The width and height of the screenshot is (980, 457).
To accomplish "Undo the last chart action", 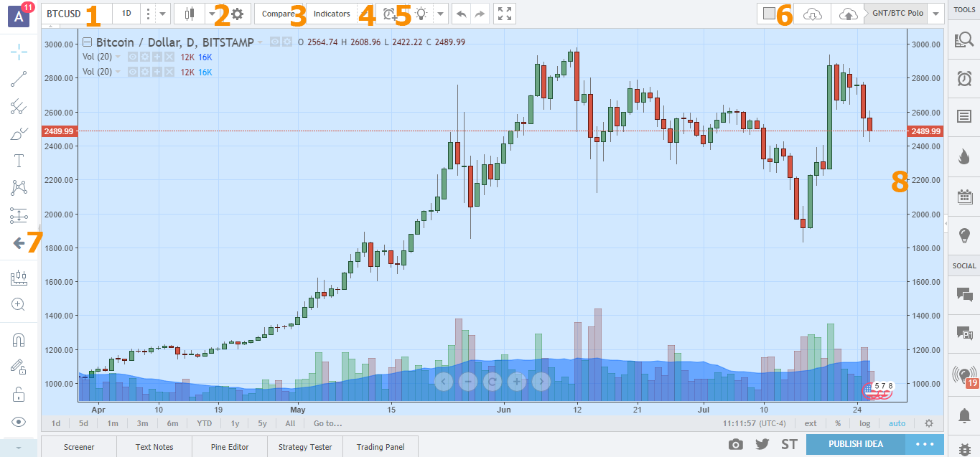I will click(461, 14).
